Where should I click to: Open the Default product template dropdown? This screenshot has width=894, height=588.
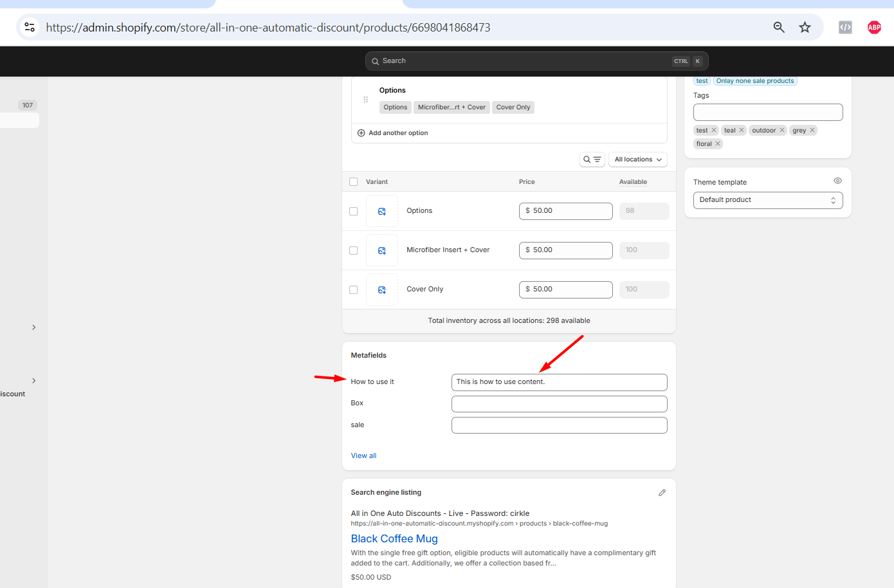point(768,200)
